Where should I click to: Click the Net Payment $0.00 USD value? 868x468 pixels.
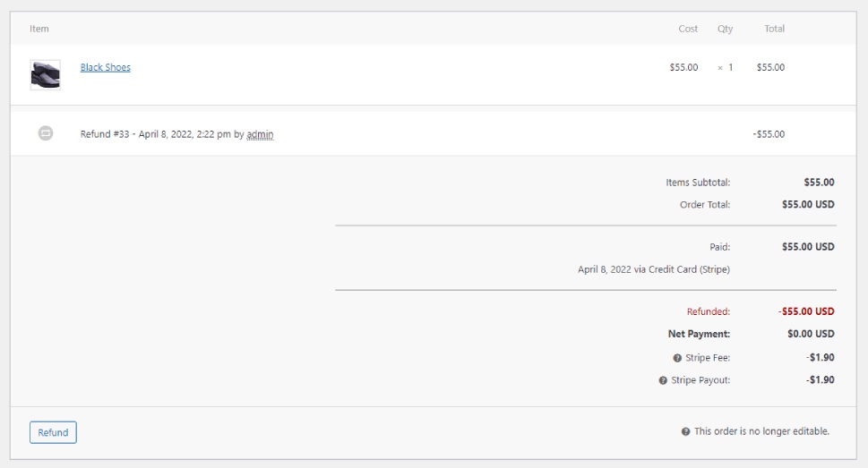click(811, 334)
